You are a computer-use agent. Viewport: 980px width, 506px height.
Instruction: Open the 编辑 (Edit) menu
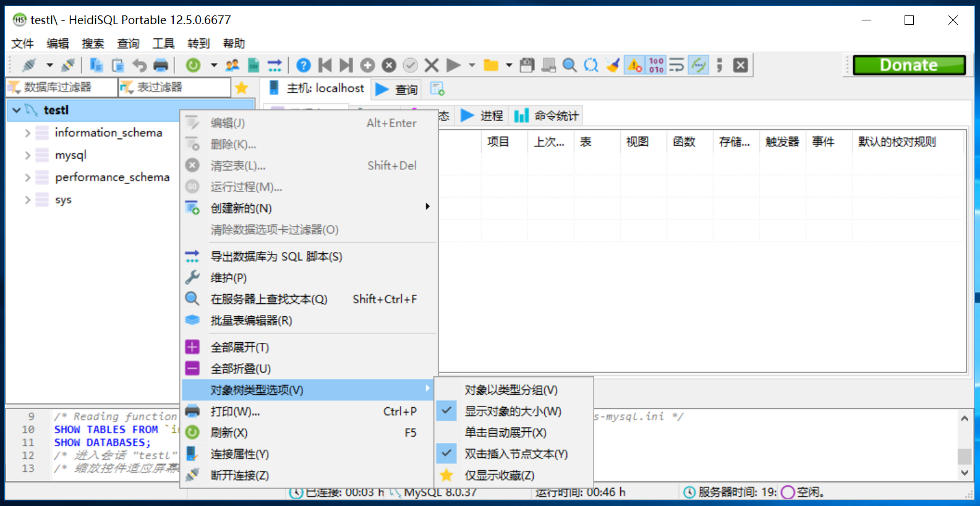[x=58, y=43]
